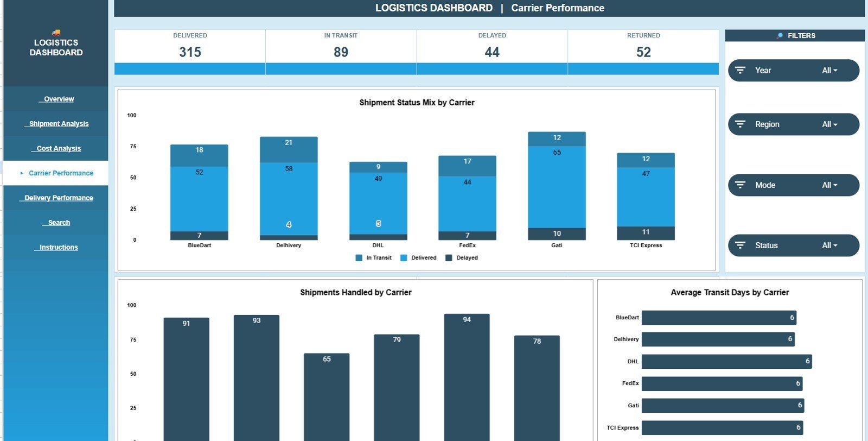This screenshot has width=868, height=441.
Task: Click the filter icon beside Year
Action: click(740, 71)
